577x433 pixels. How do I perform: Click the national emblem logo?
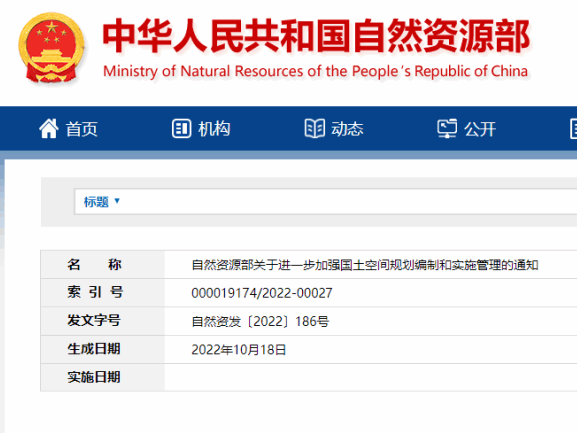[52, 47]
